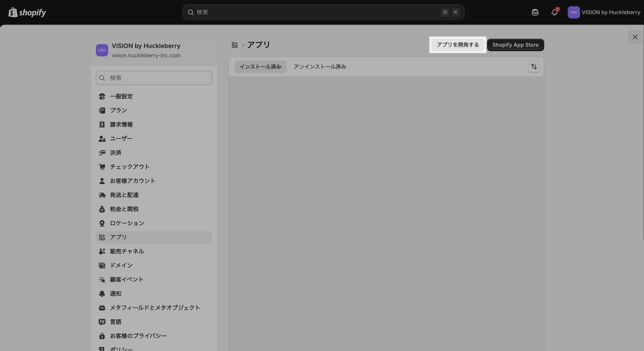Open お客様のプライバシー settings

point(138,336)
